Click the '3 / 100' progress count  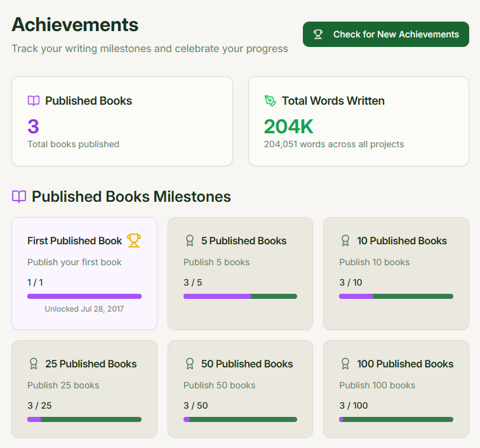[354, 405]
